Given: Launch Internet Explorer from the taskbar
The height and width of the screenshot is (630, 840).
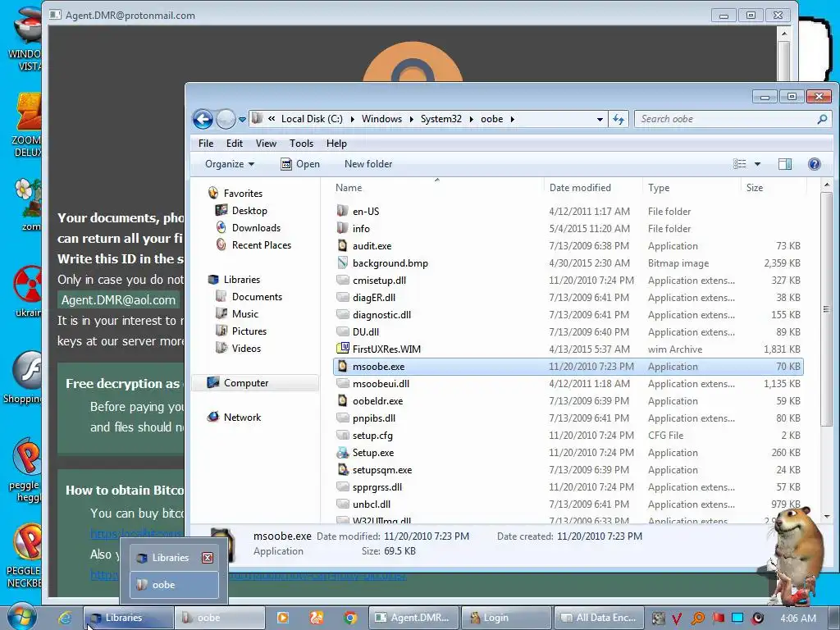Looking at the screenshot, I should tap(65, 618).
